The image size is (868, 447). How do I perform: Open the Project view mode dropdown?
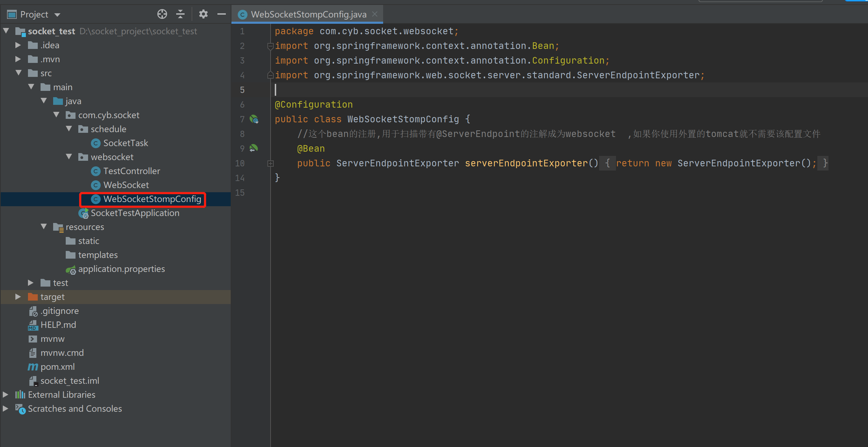click(x=58, y=14)
